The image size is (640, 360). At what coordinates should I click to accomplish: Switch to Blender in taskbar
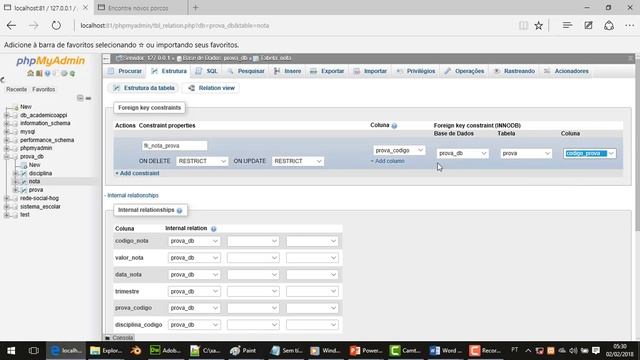click(136, 351)
